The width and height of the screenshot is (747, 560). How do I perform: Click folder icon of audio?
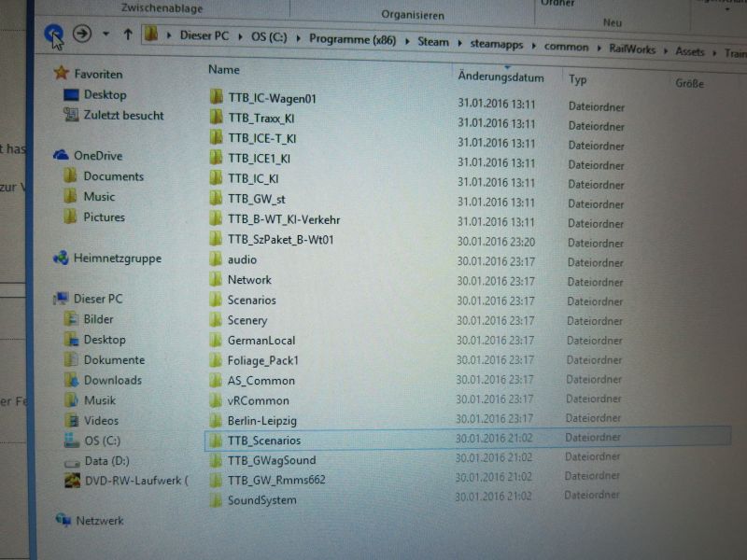coord(216,259)
